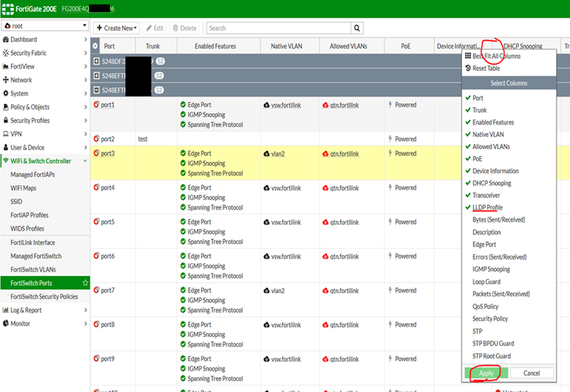Click the System gear icon
Screen dimensions: 570x392
[x=5, y=93]
